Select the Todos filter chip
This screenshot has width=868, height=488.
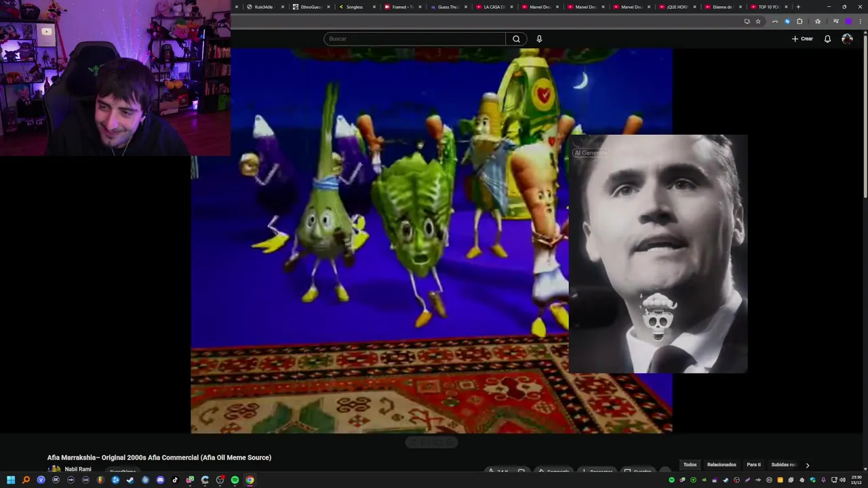point(690,465)
